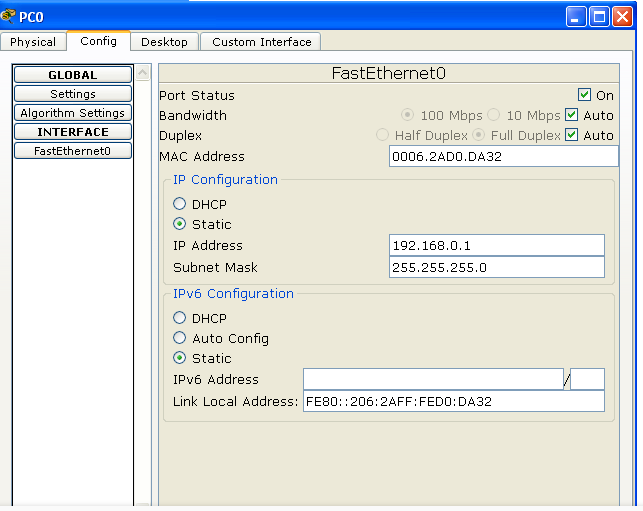
Task: Open the Custom Interface tab
Action: (x=261, y=42)
